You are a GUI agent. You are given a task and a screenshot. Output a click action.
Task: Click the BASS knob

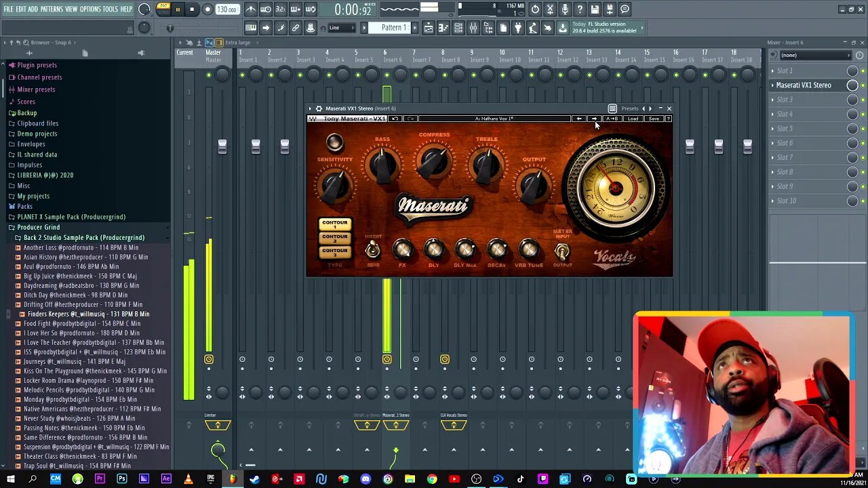382,165
